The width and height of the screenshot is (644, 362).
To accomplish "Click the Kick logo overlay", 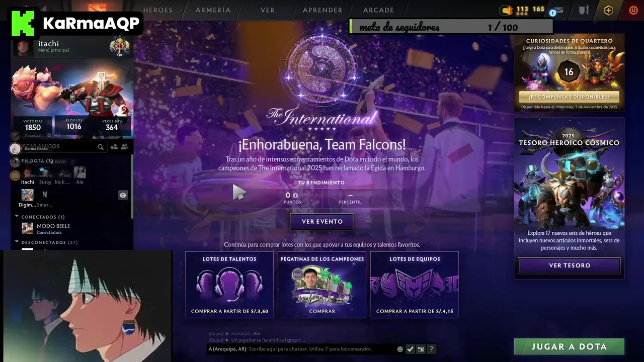I will point(23,24).
